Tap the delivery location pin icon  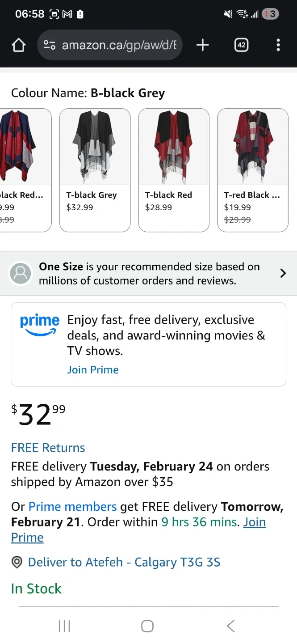pos(17,563)
